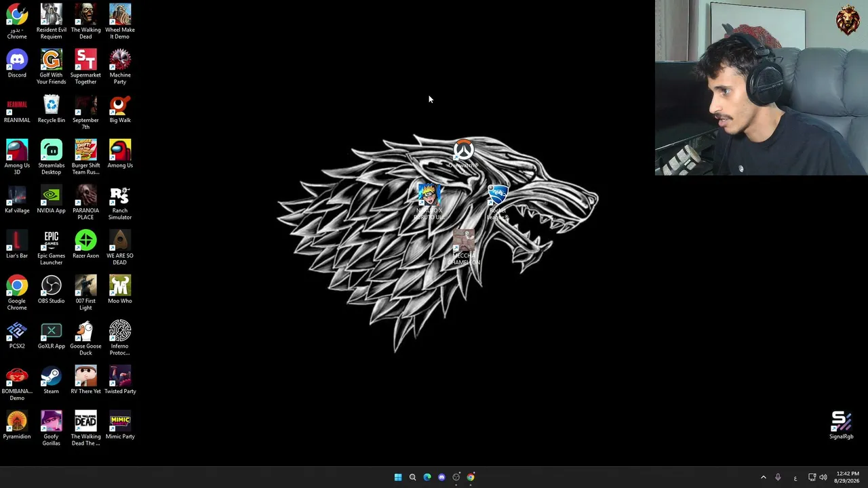868x488 pixels.
Task: Open the Kaf village shortcut
Action: (x=17, y=199)
